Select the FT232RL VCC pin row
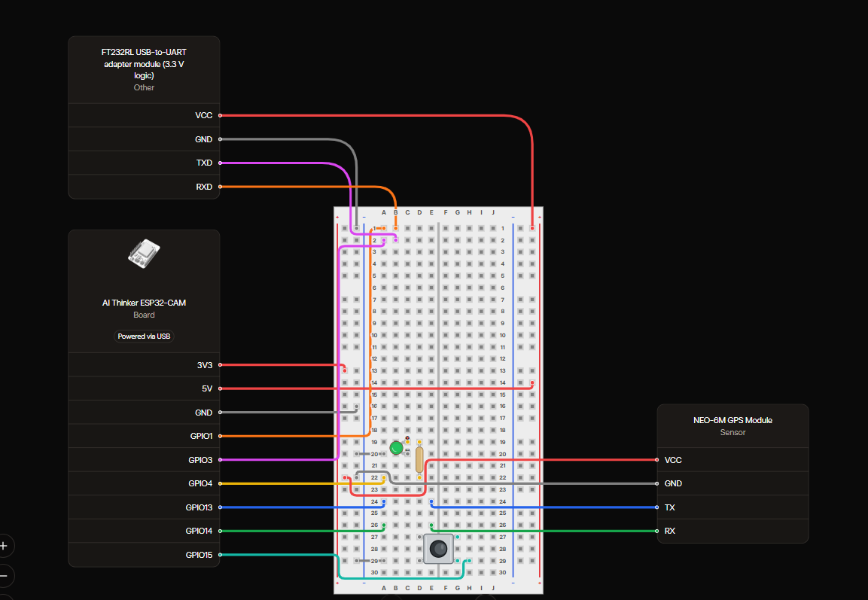868x600 pixels. [144, 115]
